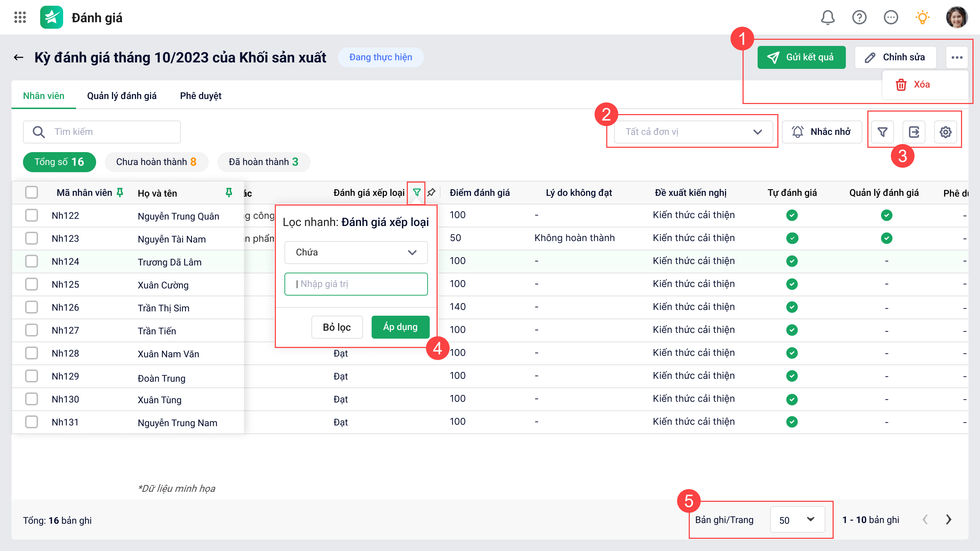Expand the Tất cả đơn vị dropdown
Viewport: 980px width, 551px height.
coord(693,132)
